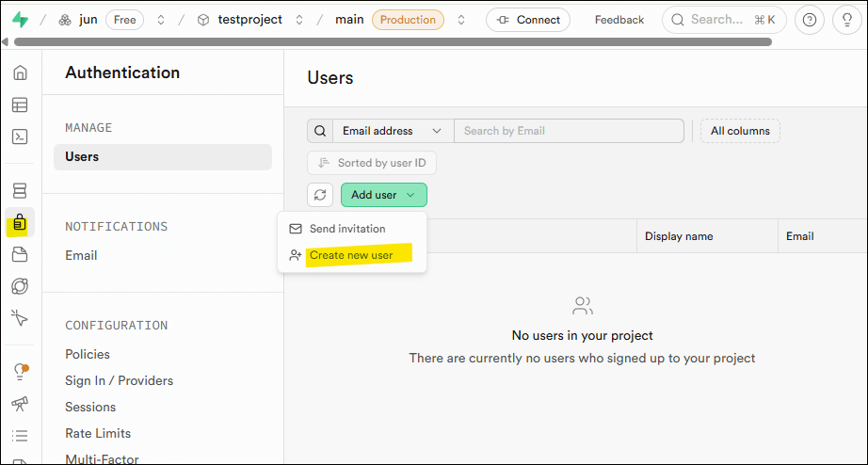Screen dimensions: 868x465
Task: Open the SQL Editor sidebar icon
Action: [20, 136]
